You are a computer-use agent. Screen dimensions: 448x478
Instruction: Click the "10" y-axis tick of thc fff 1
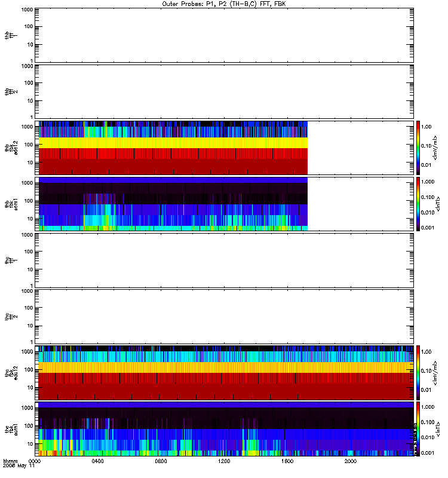pos(30,269)
